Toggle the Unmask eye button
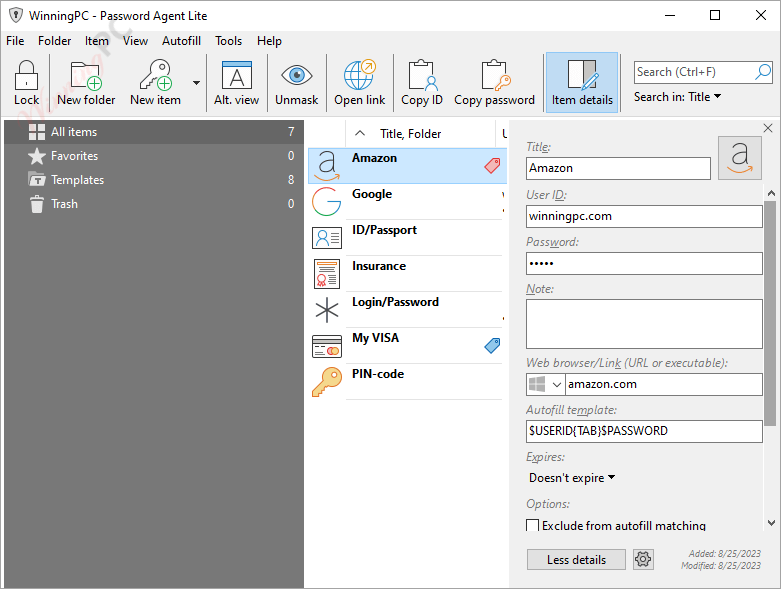 click(x=296, y=83)
